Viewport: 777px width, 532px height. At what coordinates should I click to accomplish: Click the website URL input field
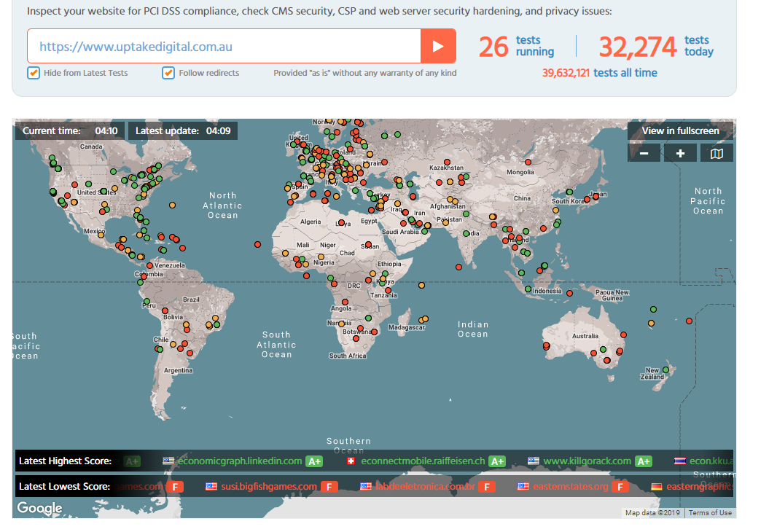(224, 46)
